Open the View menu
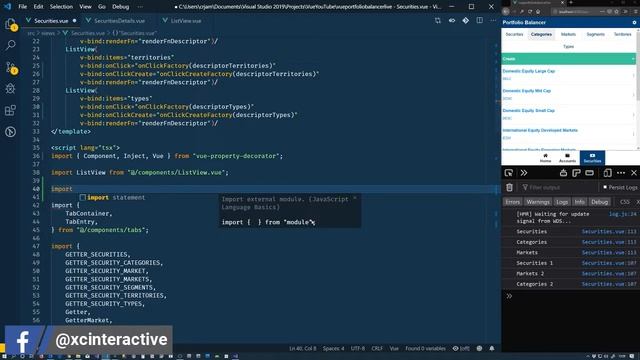 click(85, 7)
